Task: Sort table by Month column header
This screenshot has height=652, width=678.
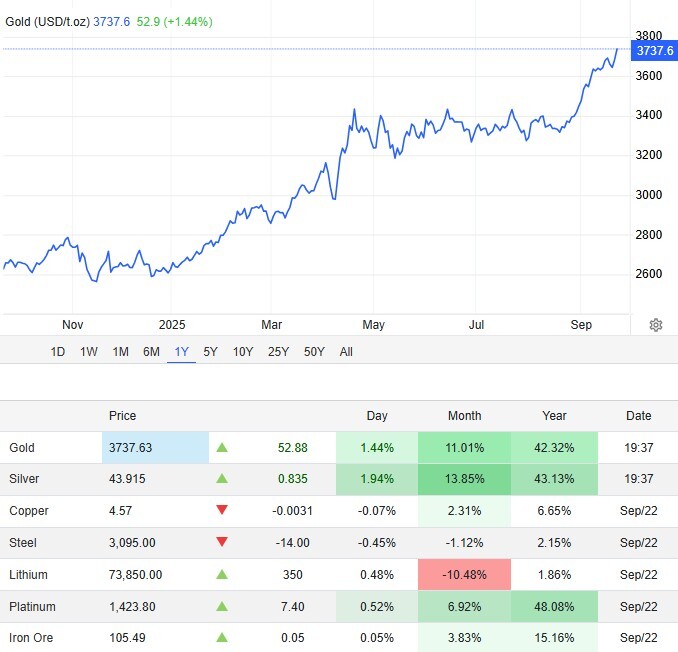Action: tap(464, 416)
